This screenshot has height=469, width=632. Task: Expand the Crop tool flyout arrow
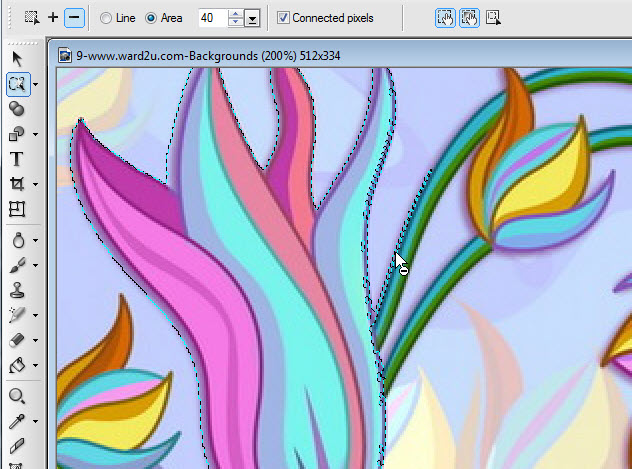36,185
